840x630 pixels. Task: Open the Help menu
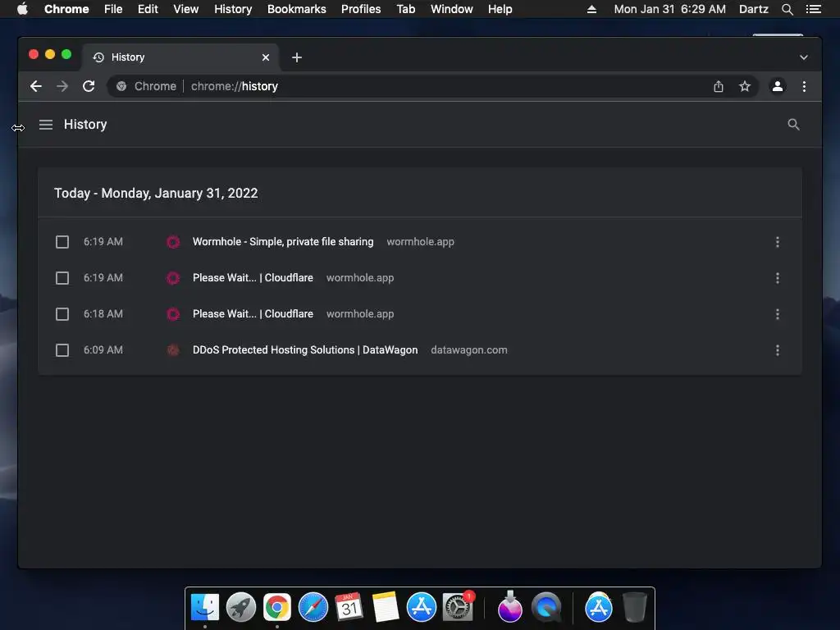point(500,9)
